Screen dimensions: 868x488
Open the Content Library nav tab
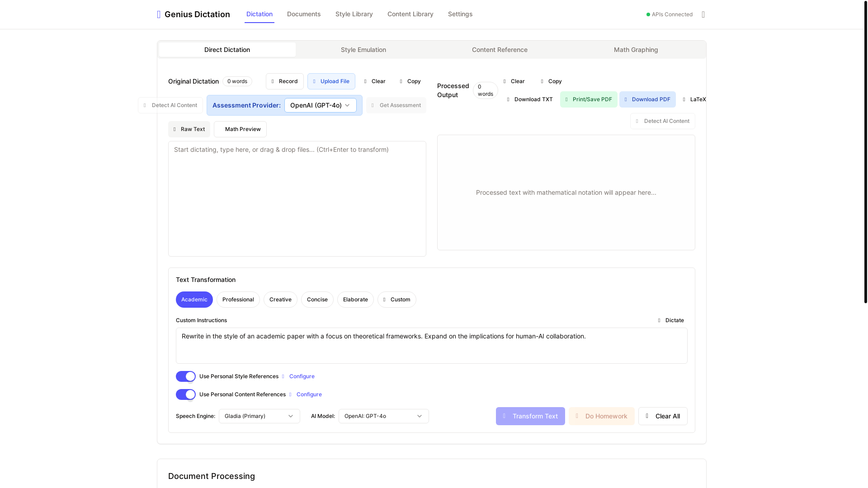click(410, 14)
